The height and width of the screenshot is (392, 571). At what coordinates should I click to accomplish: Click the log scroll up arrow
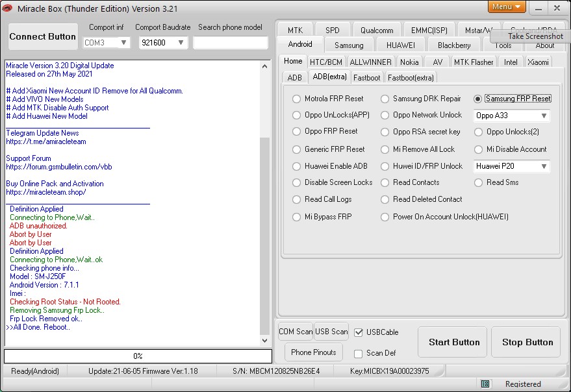coord(264,66)
